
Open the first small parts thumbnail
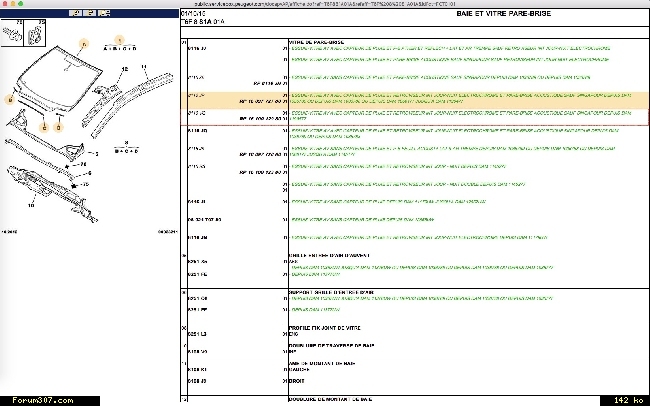click(12, 33)
